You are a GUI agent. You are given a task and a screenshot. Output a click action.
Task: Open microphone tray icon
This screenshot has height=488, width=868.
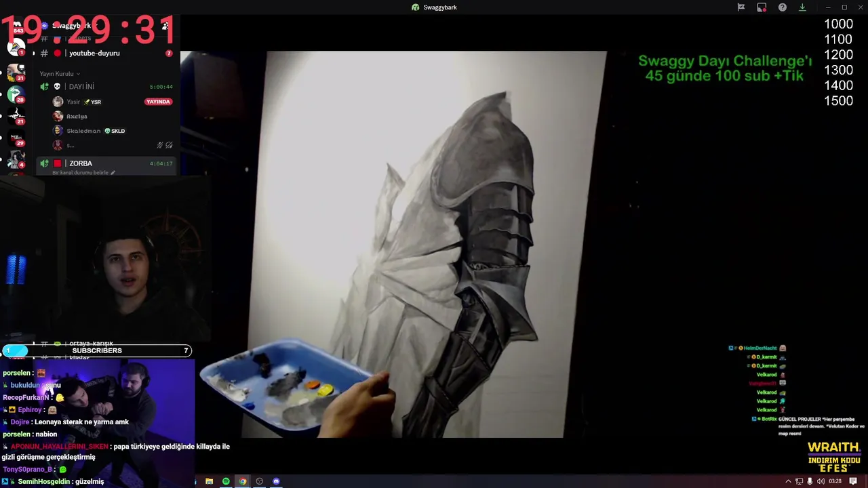810,481
